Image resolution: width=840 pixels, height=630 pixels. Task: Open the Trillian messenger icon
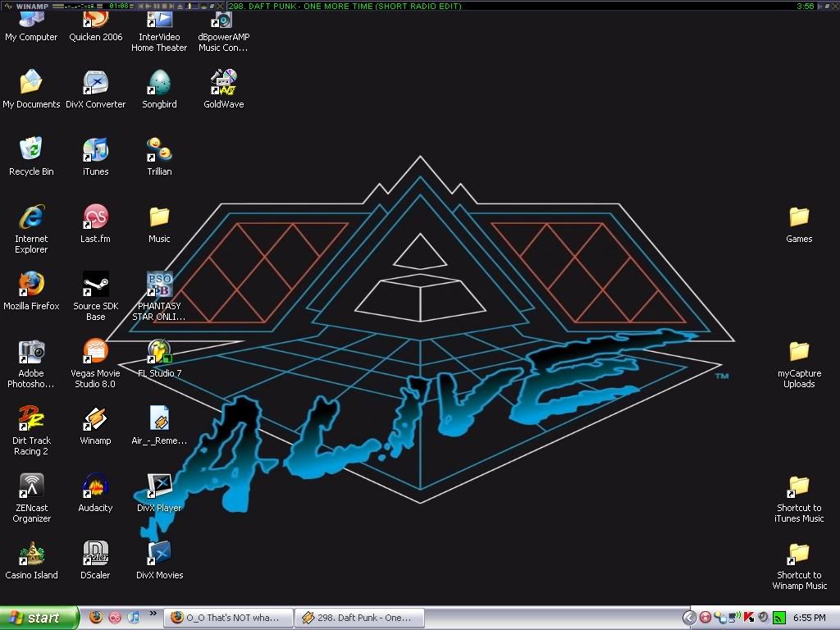159,157
